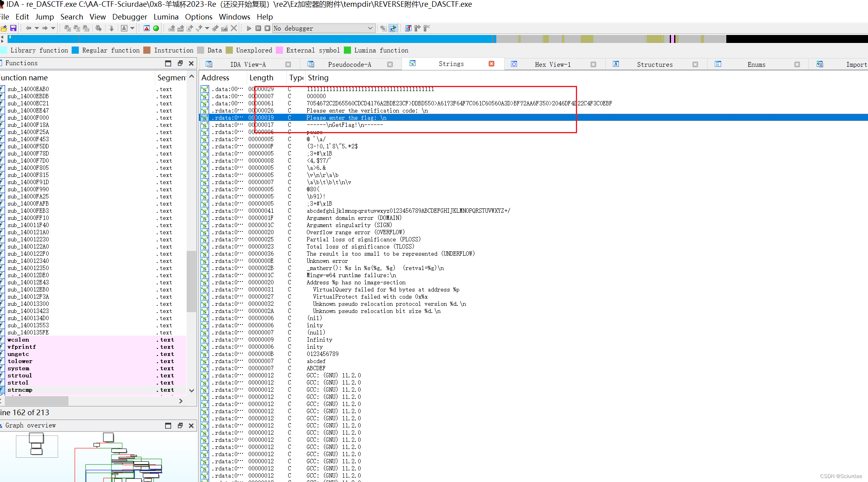Select the wcslen function row
Screen dimensions: 868x482
(x=93, y=340)
